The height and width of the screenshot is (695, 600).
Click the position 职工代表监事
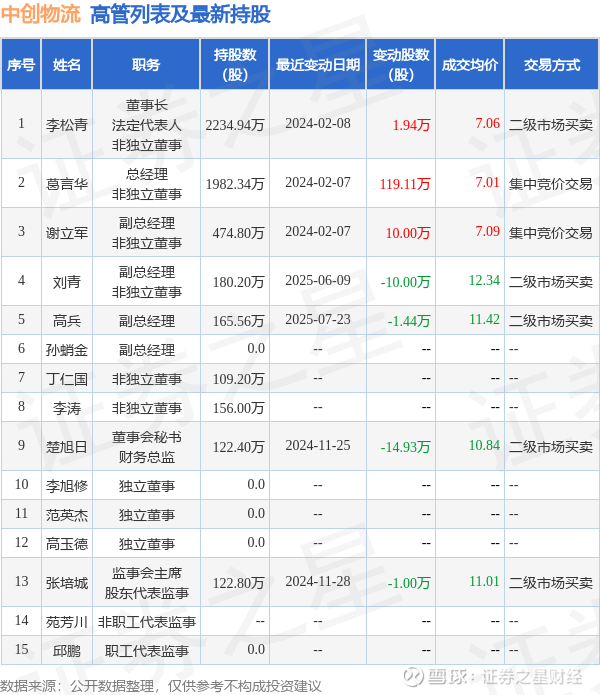[x=146, y=651]
